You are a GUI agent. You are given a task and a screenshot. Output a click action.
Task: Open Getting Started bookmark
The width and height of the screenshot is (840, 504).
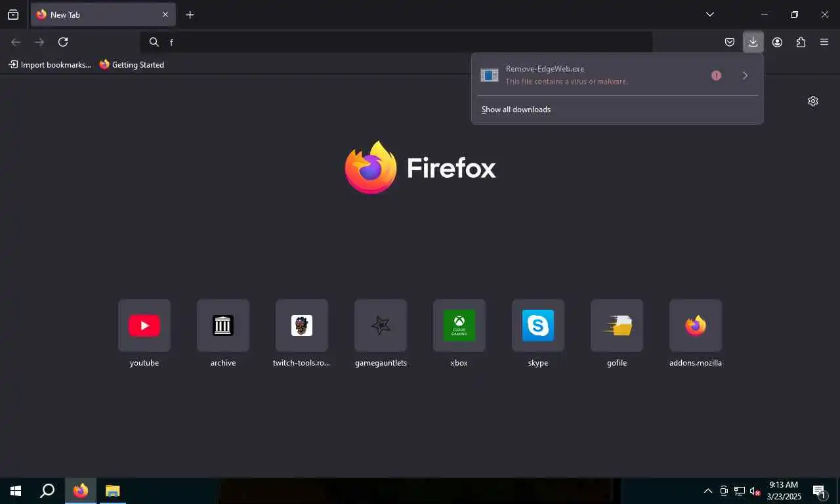pos(132,64)
